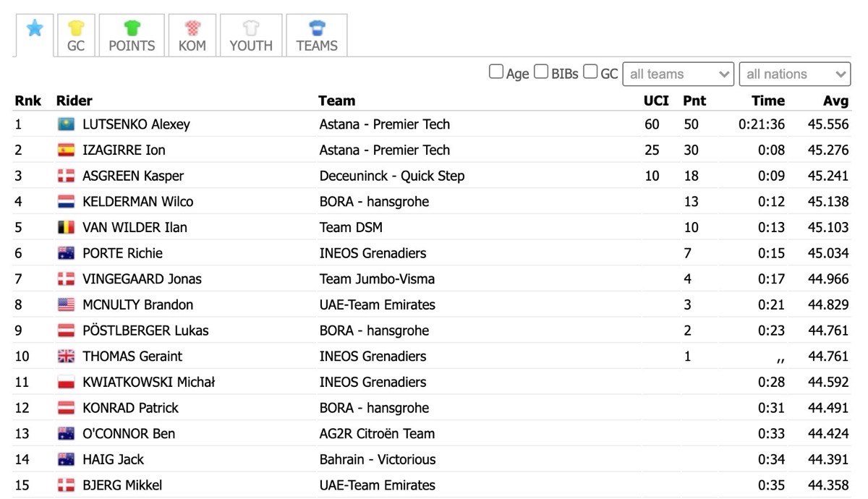Expand the all teams dropdown
The height and width of the screenshot is (499, 868).
(678, 74)
